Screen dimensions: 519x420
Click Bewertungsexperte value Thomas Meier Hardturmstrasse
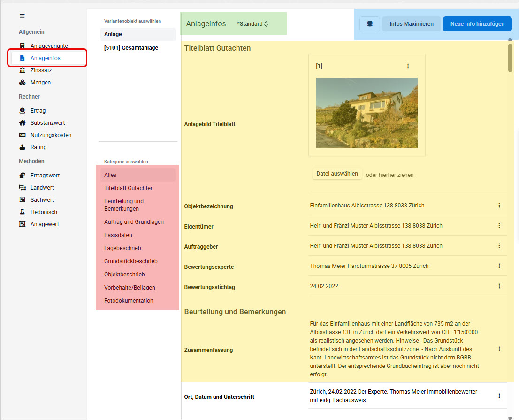369,266
